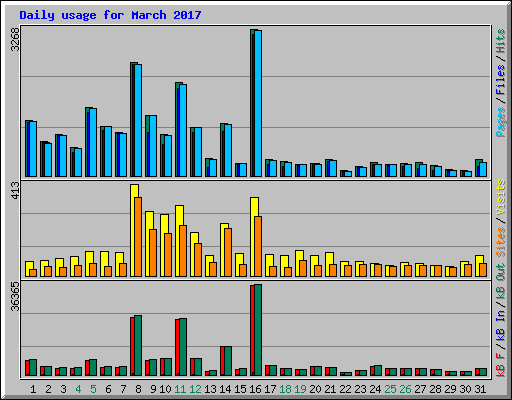The image size is (512, 400).
Task: Select day 6 on the x-axis
Action: click(108, 389)
